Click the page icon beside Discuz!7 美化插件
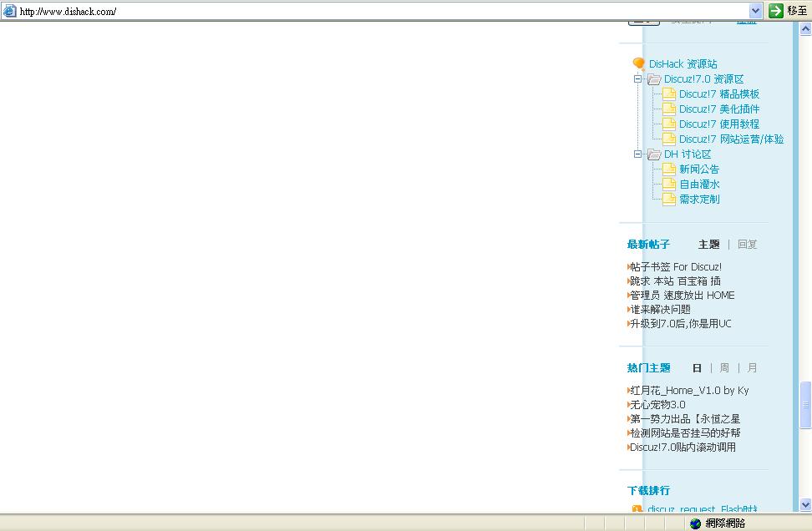 click(669, 109)
